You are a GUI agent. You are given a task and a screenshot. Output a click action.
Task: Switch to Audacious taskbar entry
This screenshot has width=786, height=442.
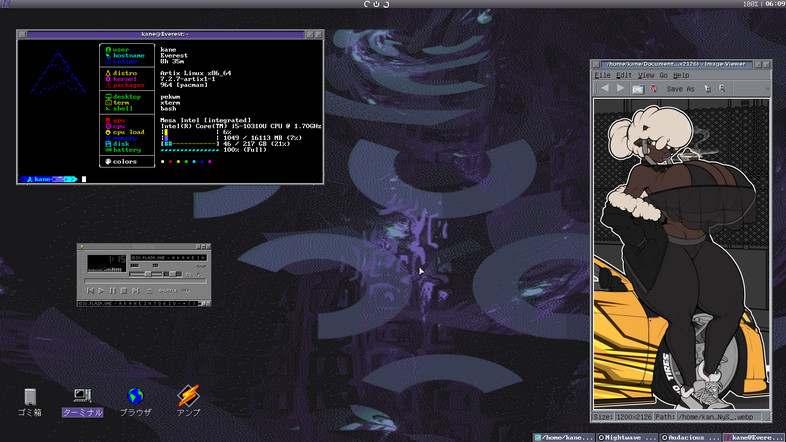[690, 437]
